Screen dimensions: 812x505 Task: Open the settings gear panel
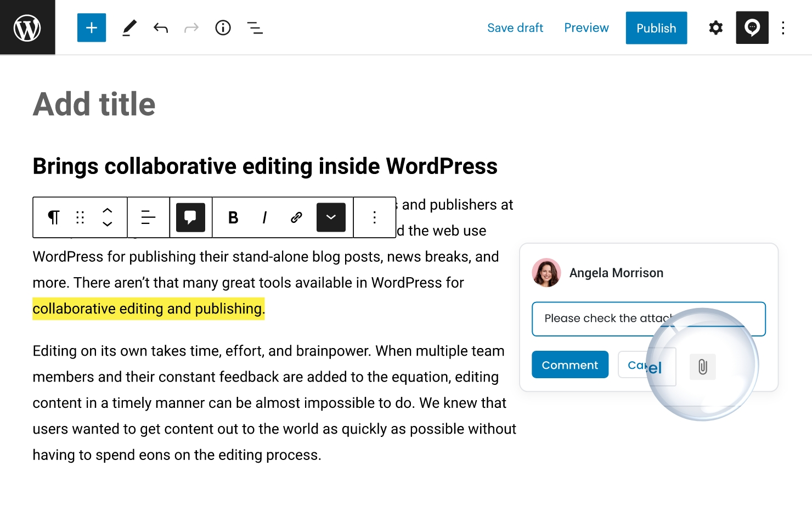click(x=715, y=27)
